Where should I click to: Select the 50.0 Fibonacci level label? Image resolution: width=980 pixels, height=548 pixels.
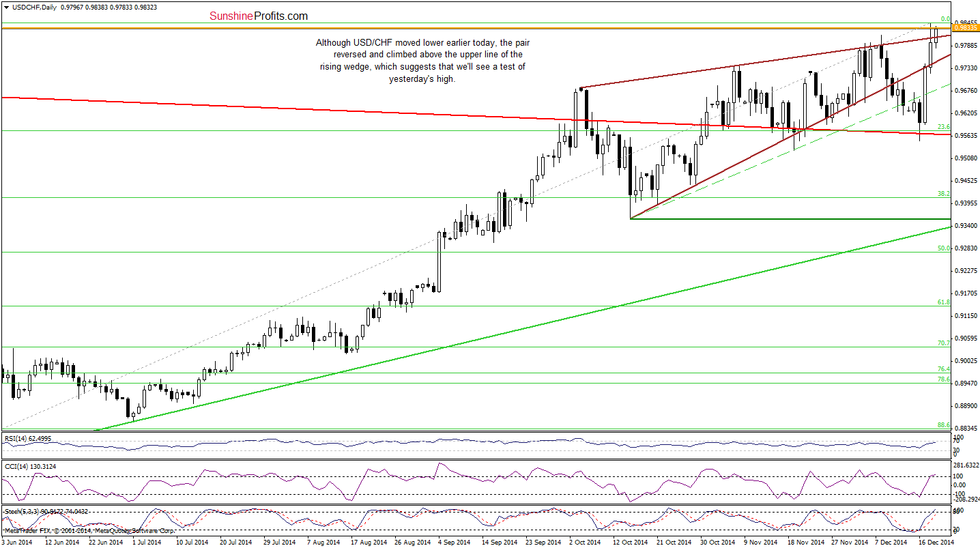[944, 248]
